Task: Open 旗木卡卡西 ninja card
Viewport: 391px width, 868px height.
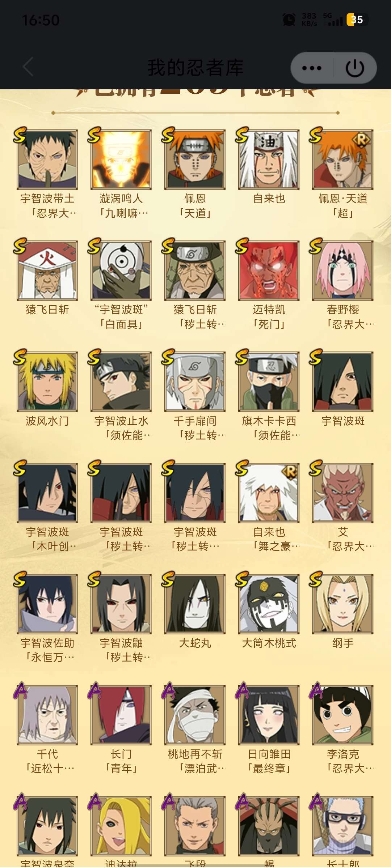Action: (269, 382)
